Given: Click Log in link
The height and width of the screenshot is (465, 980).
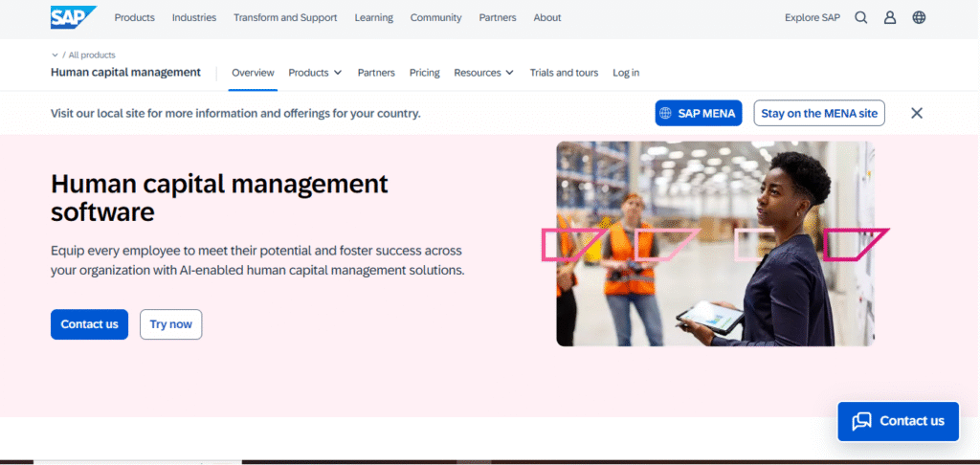Looking at the screenshot, I should [626, 73].
